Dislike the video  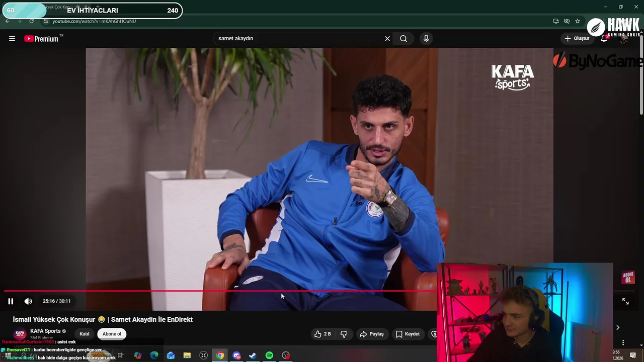point(344,334)
